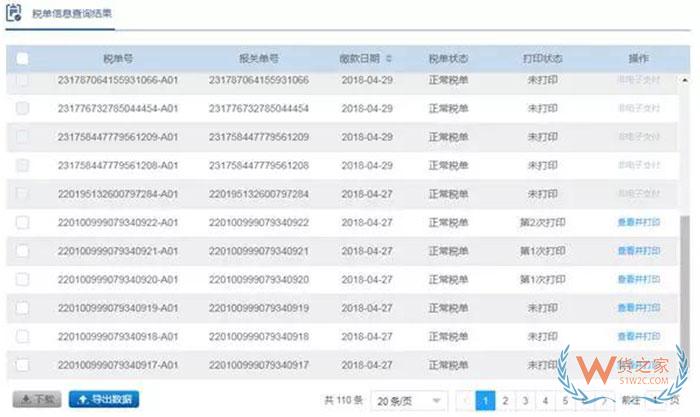Select page 1 in pagination
The width and height of the screenshot is (700, 417).
pyautogui.click(x=485, y=401)
